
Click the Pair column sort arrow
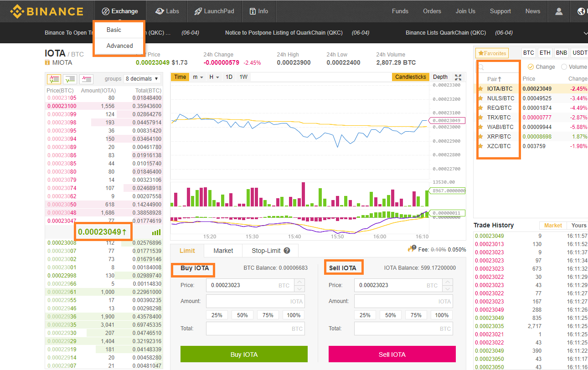(500, 79)
